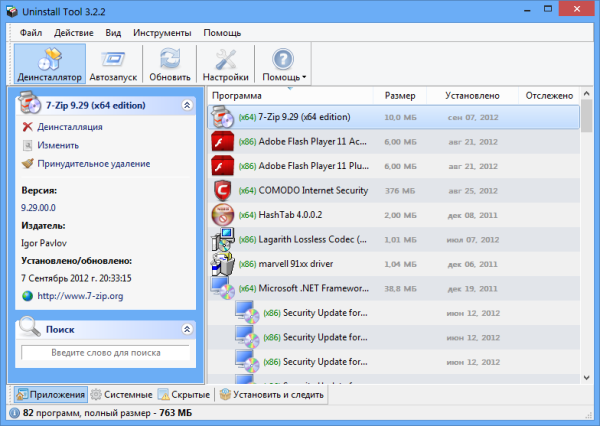Click the list scrollbar up arrow
The height and width of the screenshot is (426, 600).
coord(587,93)
